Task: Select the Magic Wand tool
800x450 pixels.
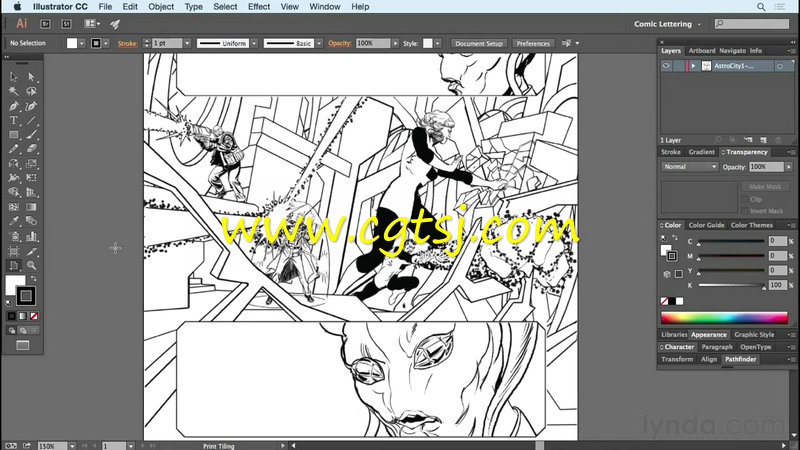Action: (14, 91)
